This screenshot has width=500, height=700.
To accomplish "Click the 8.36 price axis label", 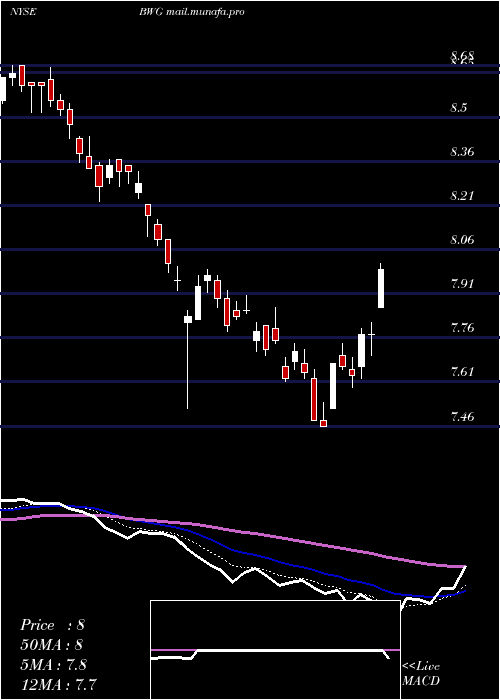I will (462, 152).
